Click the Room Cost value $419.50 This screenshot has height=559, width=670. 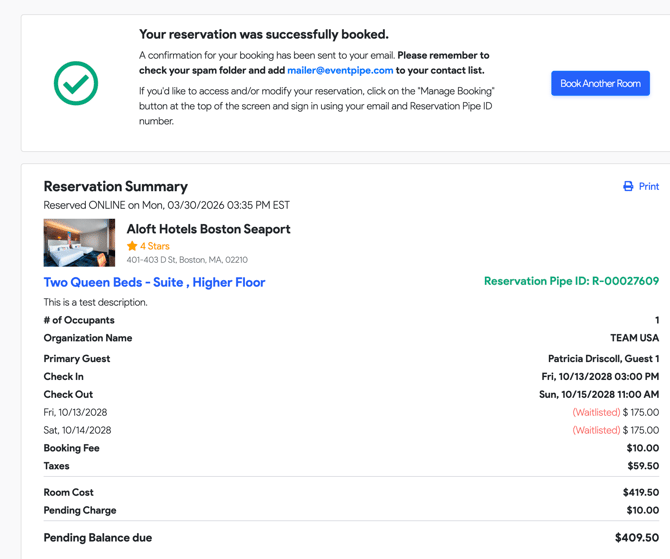coord(640,492)
